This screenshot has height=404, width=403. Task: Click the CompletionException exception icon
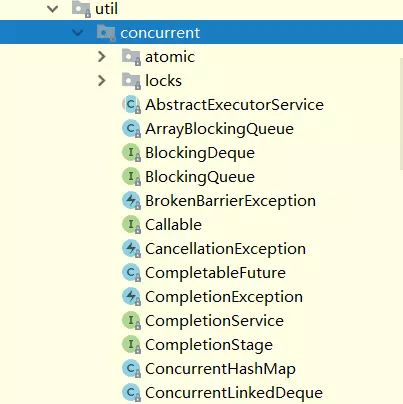coord(131,297)
